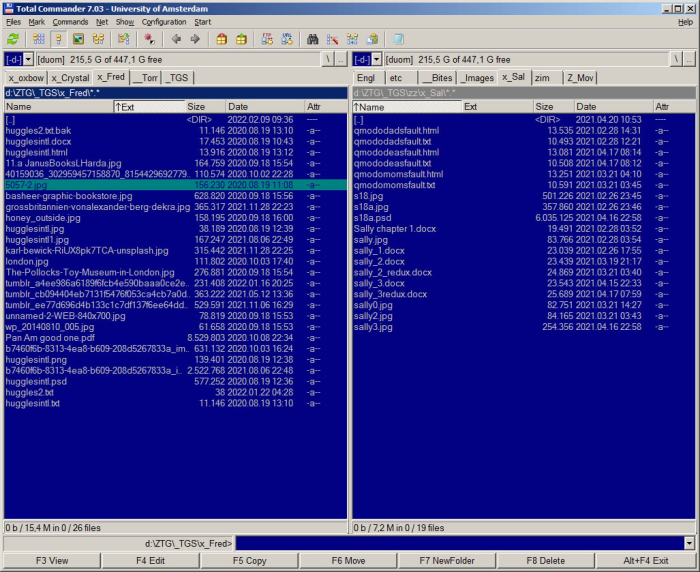Click the Go Forward arrow icon
The image size is (700, 572).
click(x=195, y=39)
